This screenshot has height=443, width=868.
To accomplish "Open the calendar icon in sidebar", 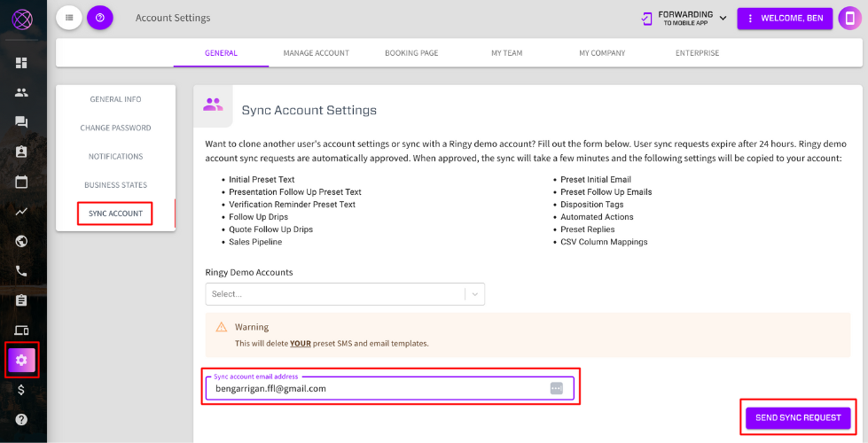I will point(21,182).
